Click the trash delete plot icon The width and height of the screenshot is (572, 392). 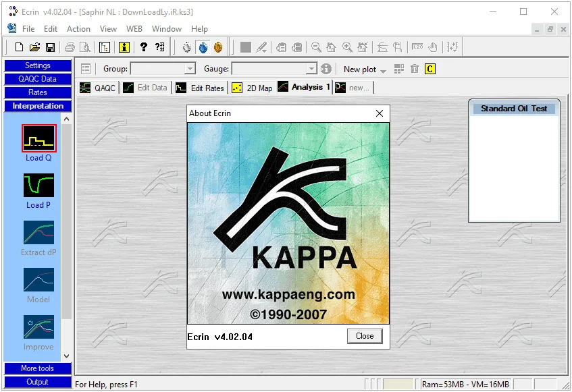(x=415, y=69)
